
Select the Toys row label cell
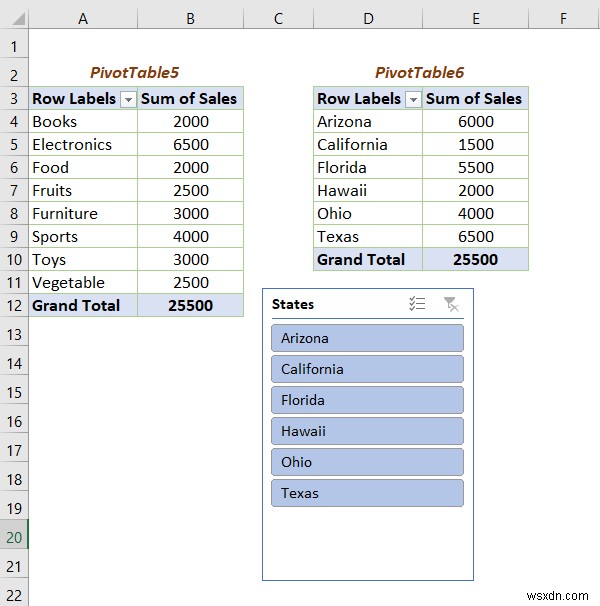coord(83,259)
